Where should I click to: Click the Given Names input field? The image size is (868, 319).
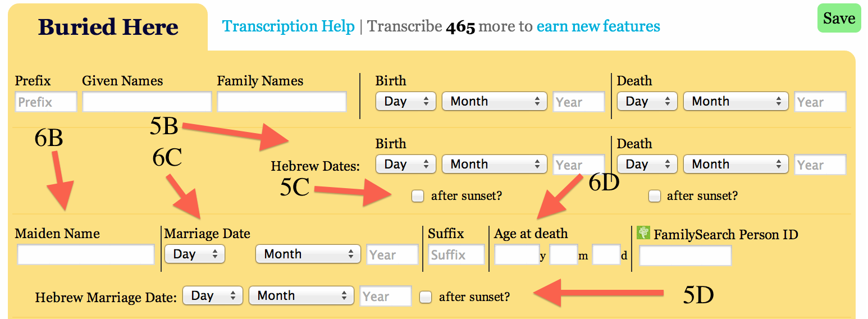click(x=147, y=102)
